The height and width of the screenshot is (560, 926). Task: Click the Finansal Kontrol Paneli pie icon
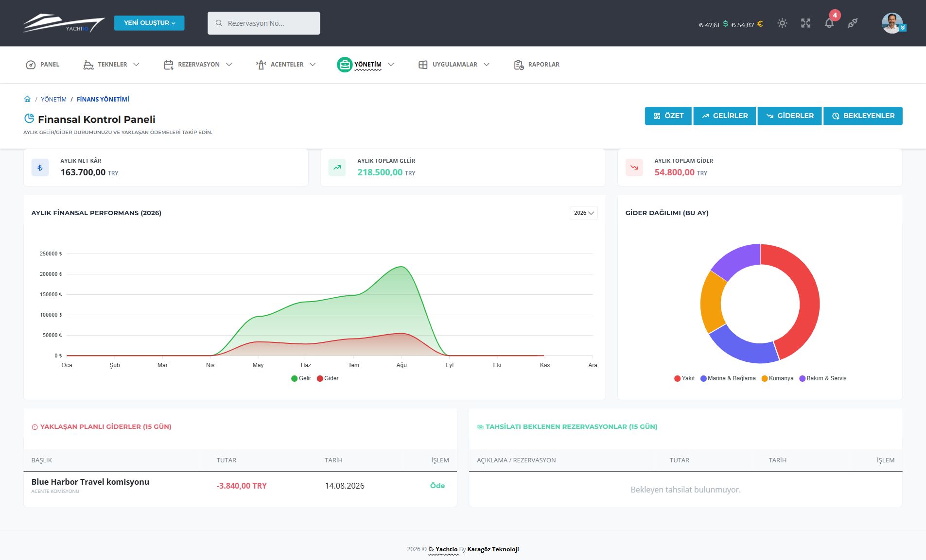(x=29, y=119)
